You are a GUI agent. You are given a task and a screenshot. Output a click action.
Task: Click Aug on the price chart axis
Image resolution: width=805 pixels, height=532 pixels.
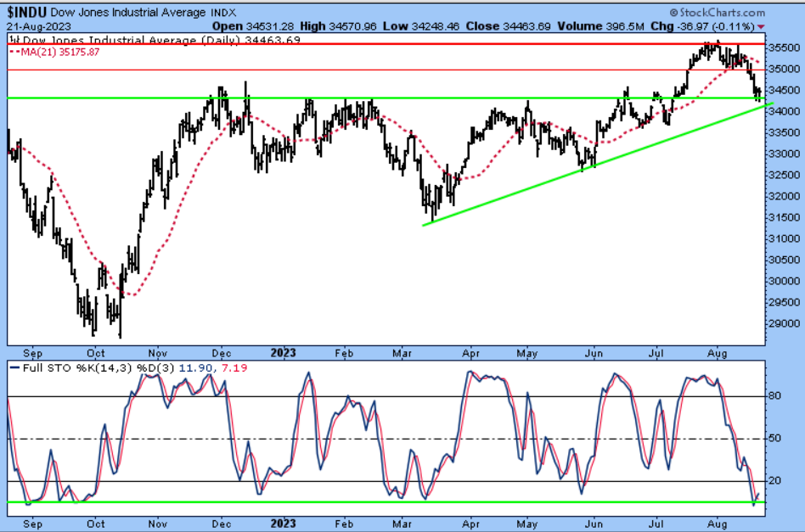(718, 354)
